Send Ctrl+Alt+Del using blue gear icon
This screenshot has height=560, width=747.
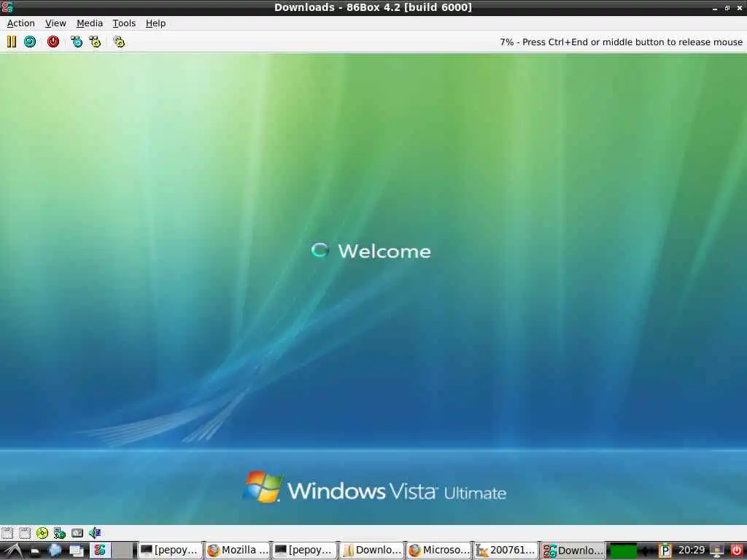[x=76, y=42]
